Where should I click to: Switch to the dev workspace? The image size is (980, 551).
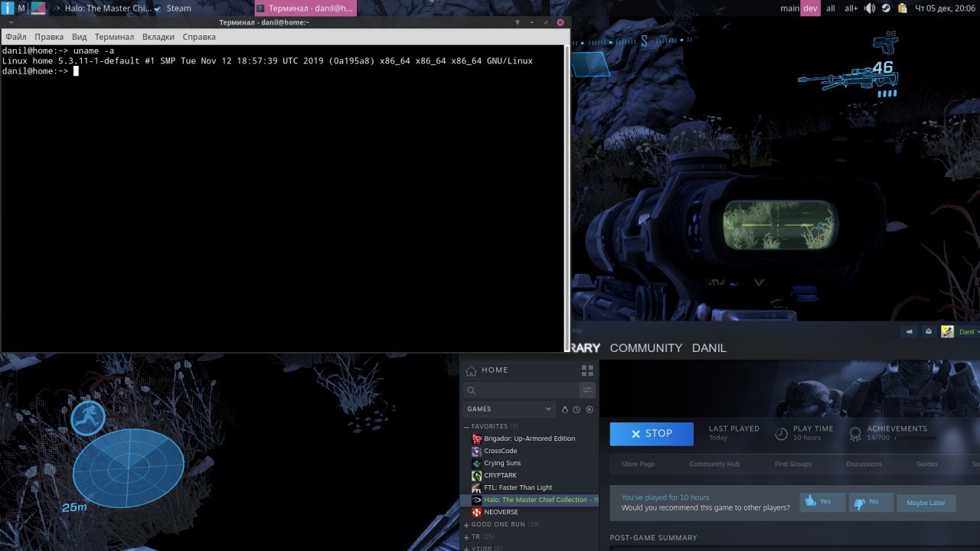coord(810,8)
